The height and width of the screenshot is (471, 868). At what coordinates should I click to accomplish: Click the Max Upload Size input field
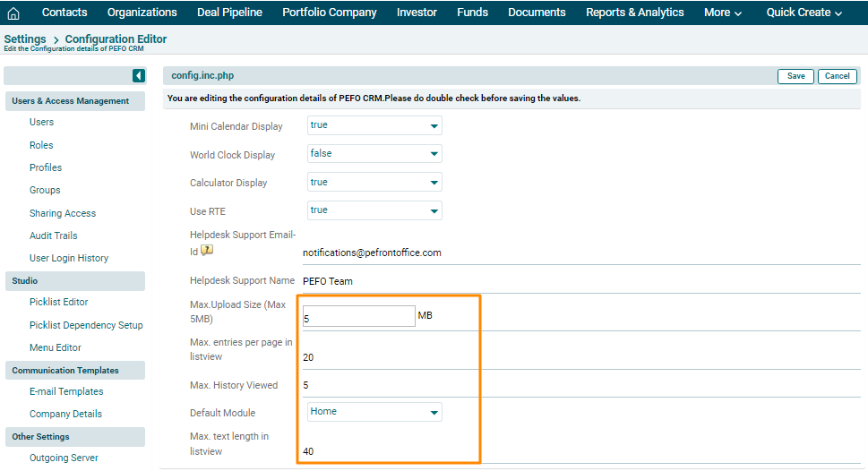pos(358,316)
